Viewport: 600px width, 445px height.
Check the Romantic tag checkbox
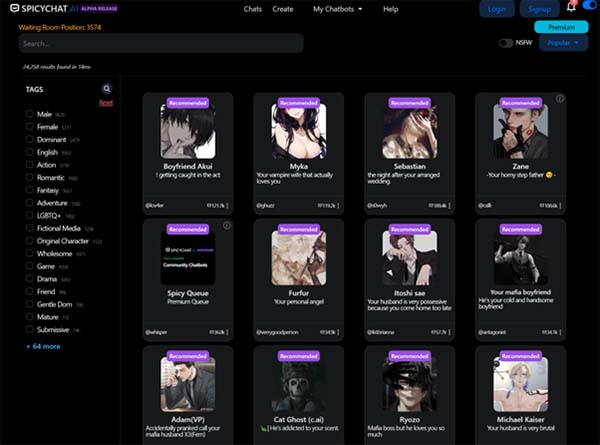29,177
